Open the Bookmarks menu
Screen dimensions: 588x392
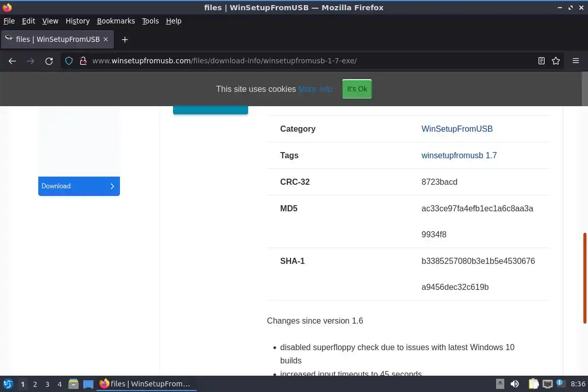[x=116, y=21]
